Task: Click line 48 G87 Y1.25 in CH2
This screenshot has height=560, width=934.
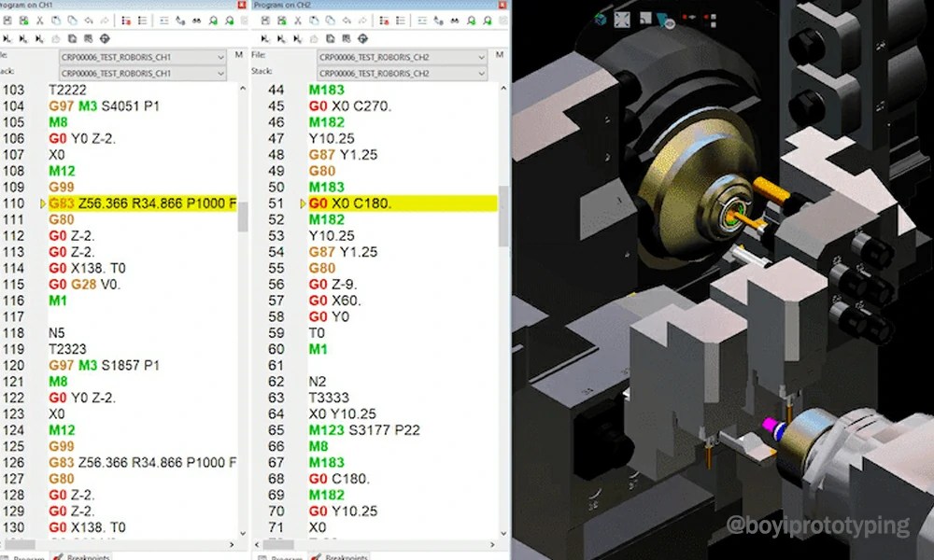Action: click(343, 155)
